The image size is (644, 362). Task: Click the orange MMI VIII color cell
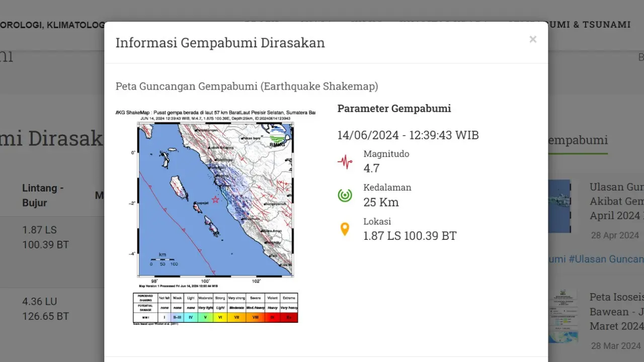(x=255, y=318)
